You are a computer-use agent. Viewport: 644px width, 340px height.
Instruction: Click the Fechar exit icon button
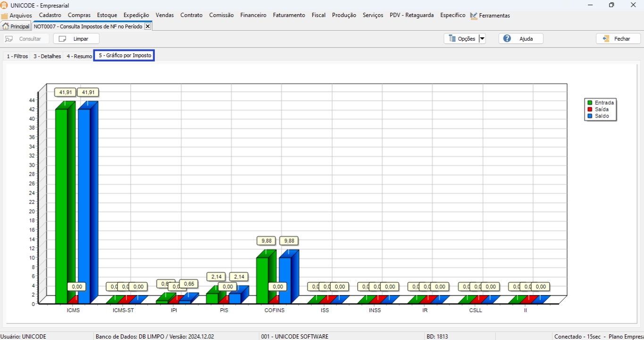pos(606,39)
